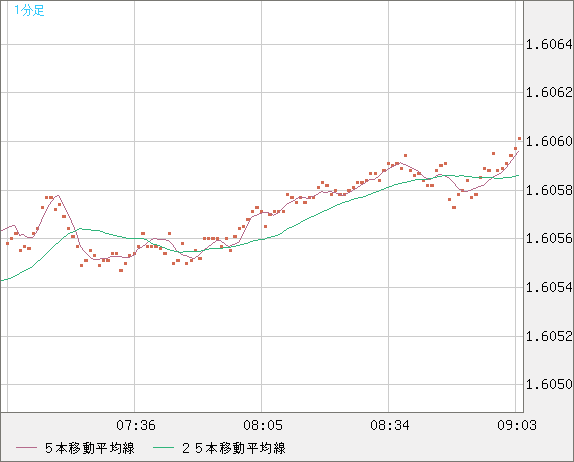Image resolution: width=574 pixels, height=462 pixels.
Task: Click the 1.6058 price axis label
Action: (549, 190)
